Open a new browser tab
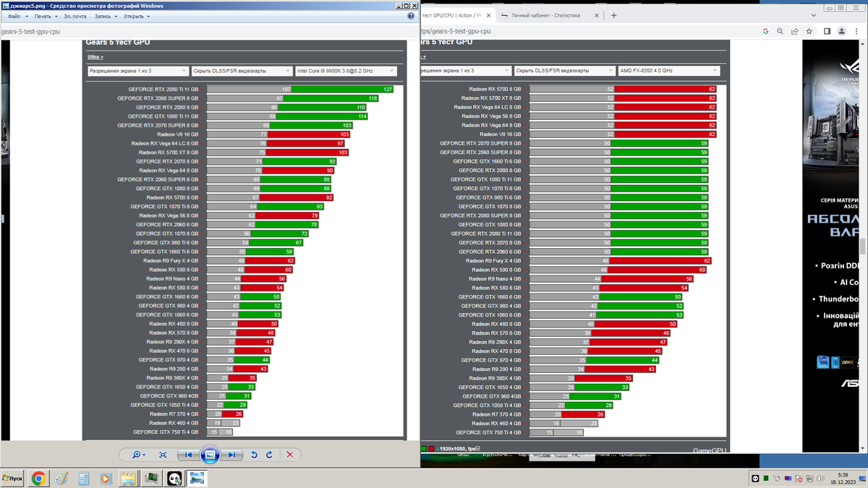 [614, 15]
